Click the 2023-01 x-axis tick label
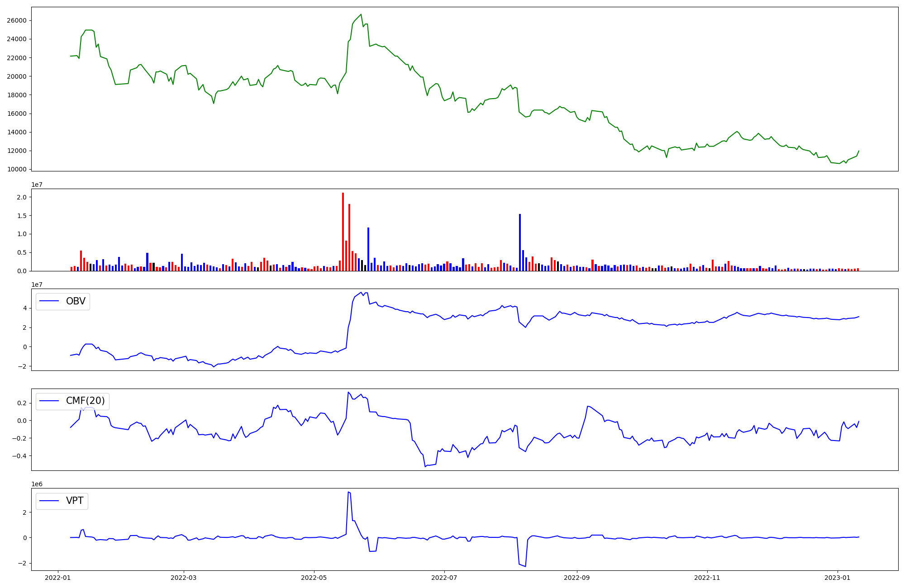The image size is (905, 588). (x=838, y=578)
